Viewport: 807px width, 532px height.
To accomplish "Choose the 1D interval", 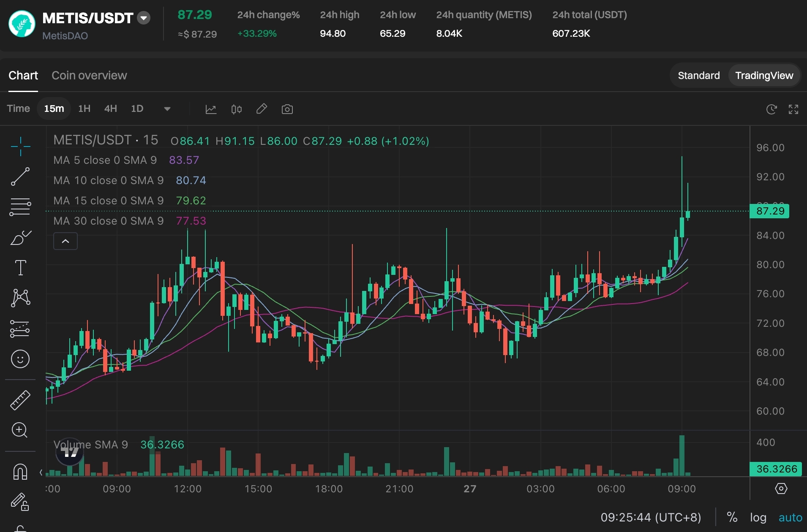I will click(x=137, y=109).
